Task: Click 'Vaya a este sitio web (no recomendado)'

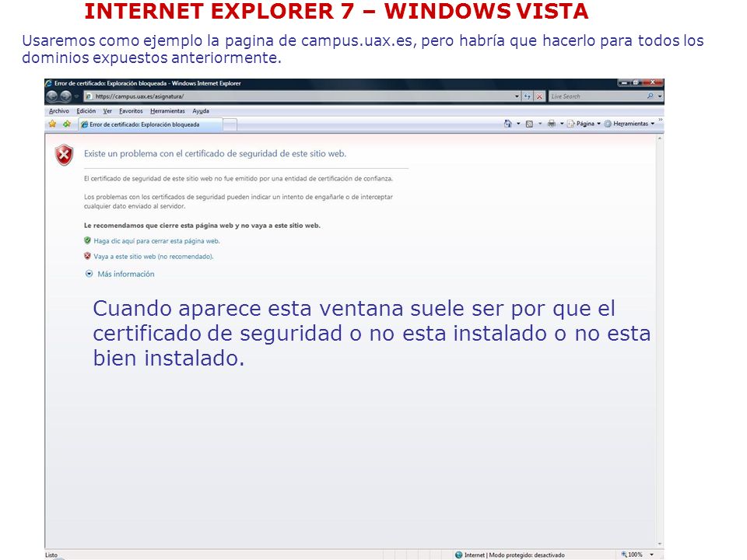Action: (153, 256)
